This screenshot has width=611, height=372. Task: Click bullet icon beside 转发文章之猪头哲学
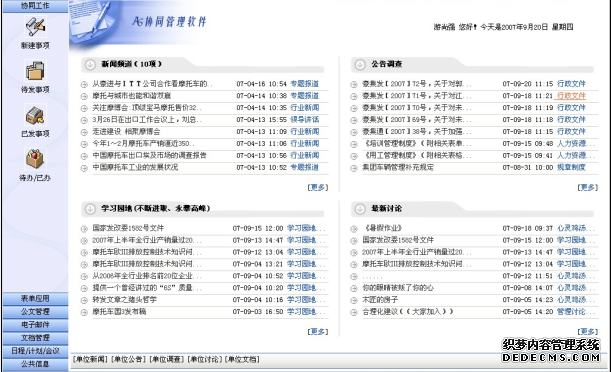(x=84, y=300)
